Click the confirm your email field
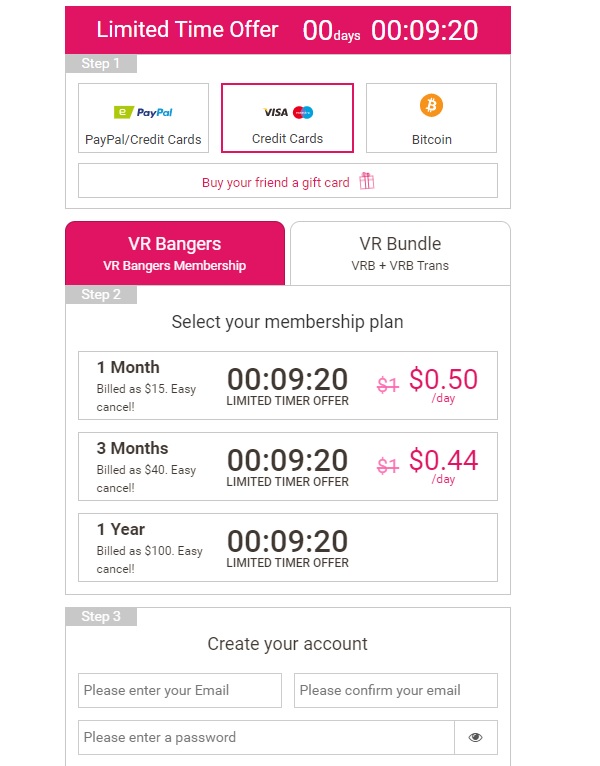The height and width of the screenshot is (766, 600). pyautogui.click(x=396, y=690)
